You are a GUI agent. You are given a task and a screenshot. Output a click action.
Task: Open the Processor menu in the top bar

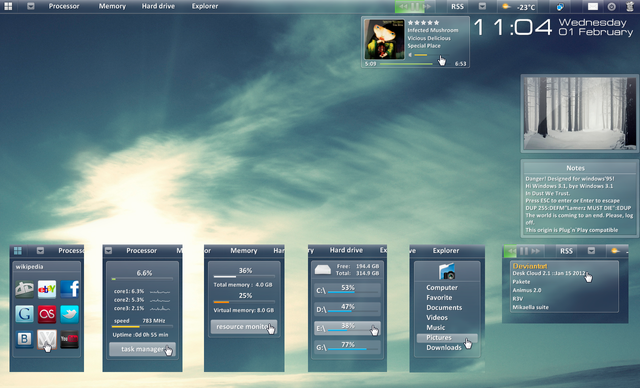[64, 6]
